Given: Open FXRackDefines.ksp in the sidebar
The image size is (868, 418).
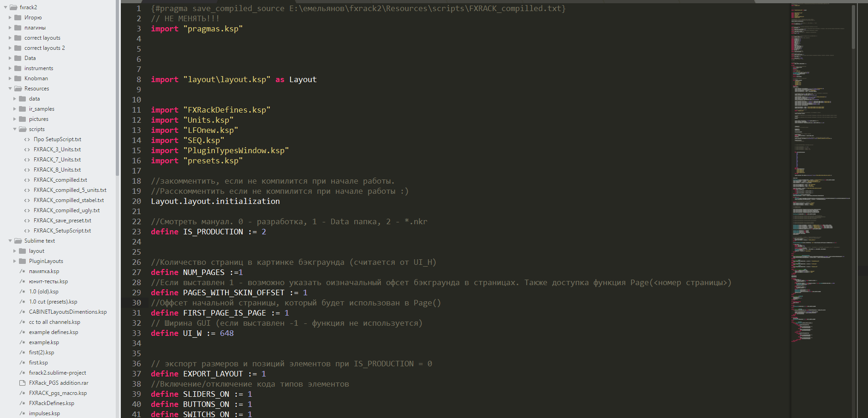Looking at the screenshot, I should coord(52,403).
